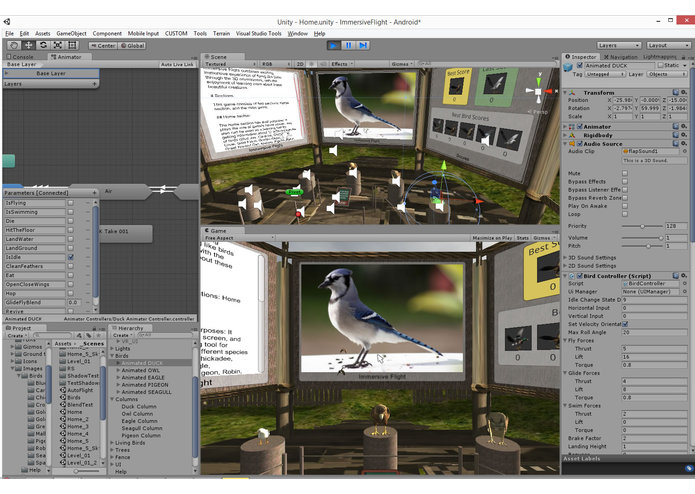Open the Scene view Gizmos dropdown
Viewport: 695px width, 494px height.
point(402,64)
